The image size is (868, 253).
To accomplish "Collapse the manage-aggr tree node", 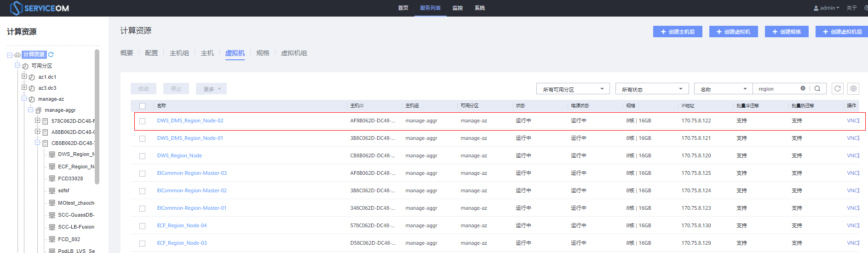I will pos(31,109).
